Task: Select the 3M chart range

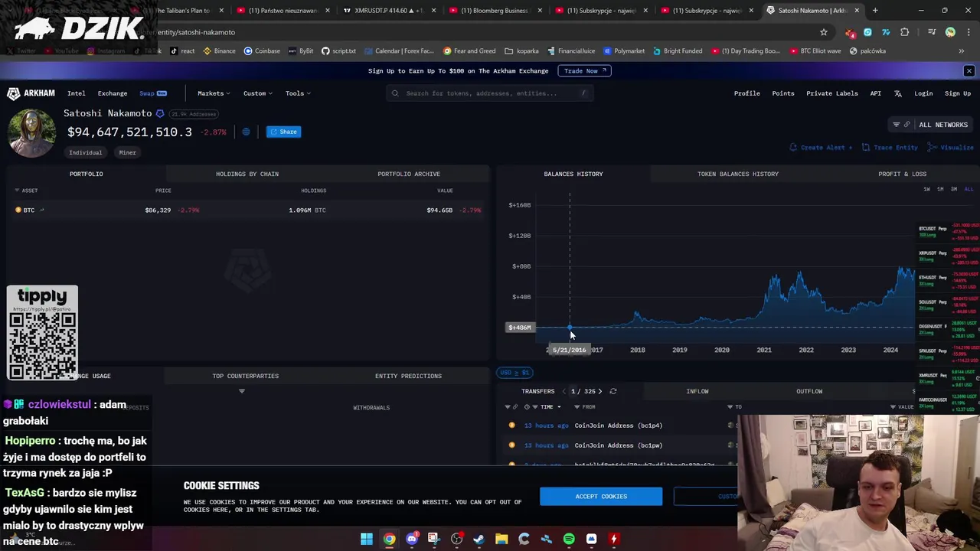Action: [954, 189]
